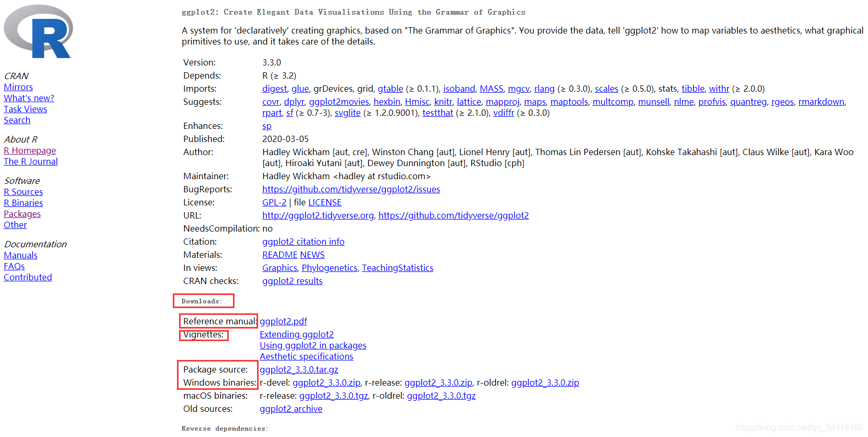Screen dimensions: 868x437
Task: Follow the gtable import link
Action: (x=391, y=89)
